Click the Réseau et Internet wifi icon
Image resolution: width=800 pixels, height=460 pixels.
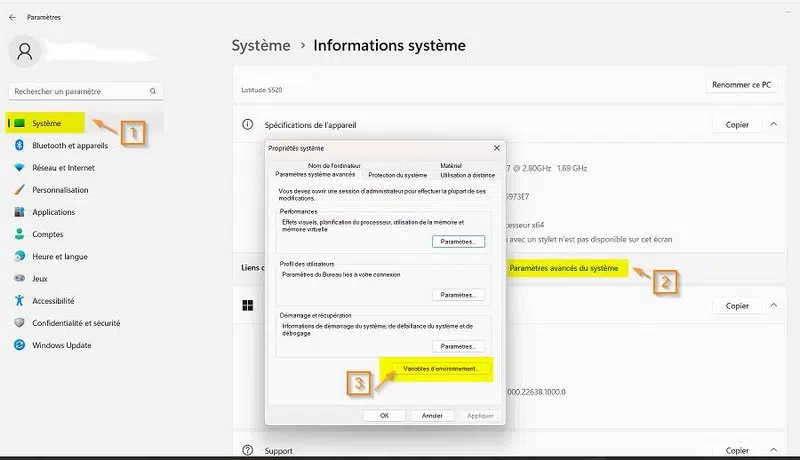click(19, 168)
